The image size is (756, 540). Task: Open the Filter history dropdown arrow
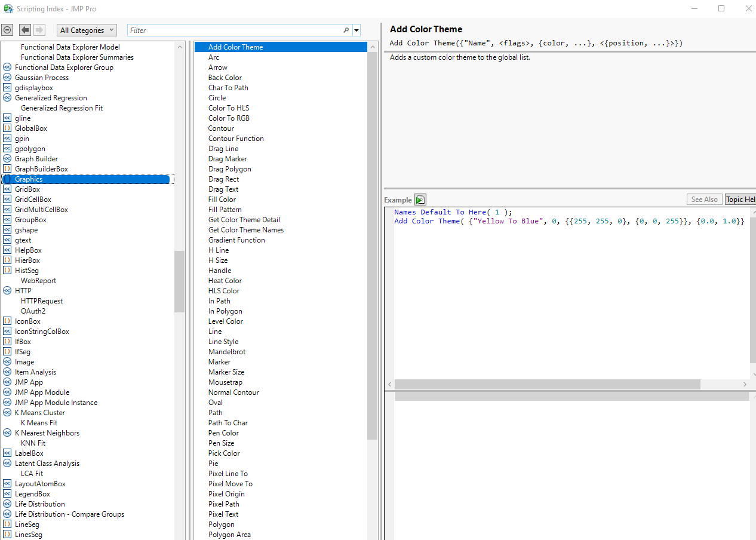click(x=357, y=29)
